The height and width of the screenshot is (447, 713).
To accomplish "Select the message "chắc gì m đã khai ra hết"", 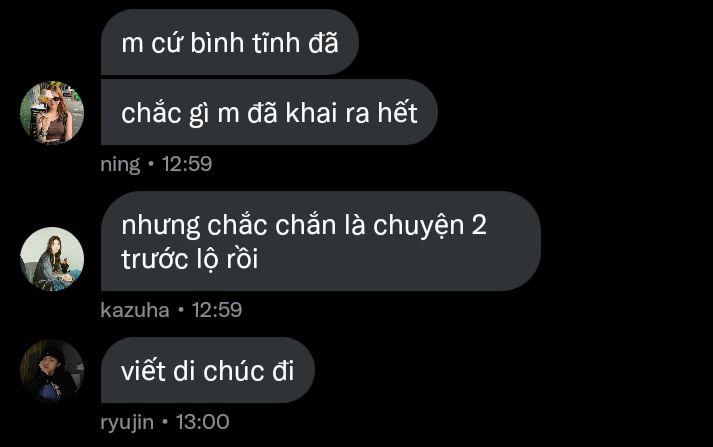I will (x=269, y=112).
